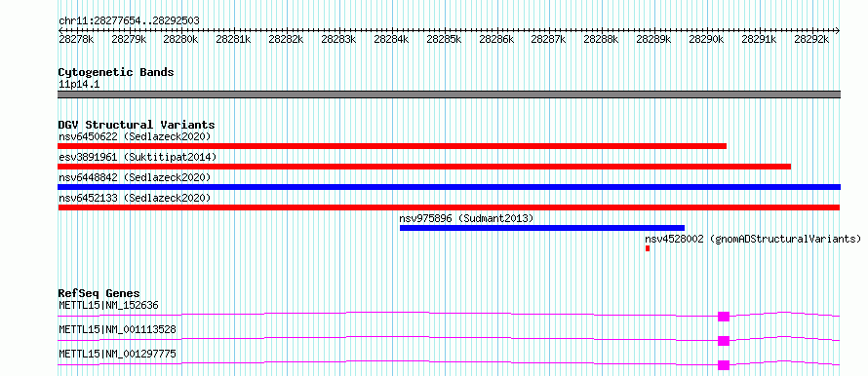Click the 28278k ruler tick label
Screen dimensions: 868x376
point(76,39)
